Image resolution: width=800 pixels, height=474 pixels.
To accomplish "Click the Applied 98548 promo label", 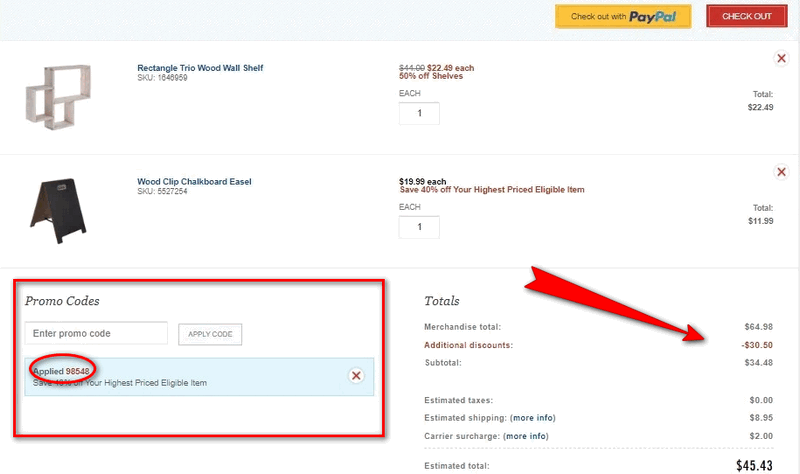I will [62, 371].
